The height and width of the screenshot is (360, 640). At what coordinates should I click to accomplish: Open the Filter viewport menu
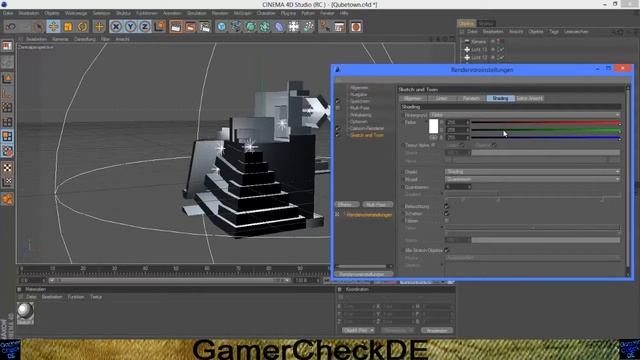click(105, 39)
